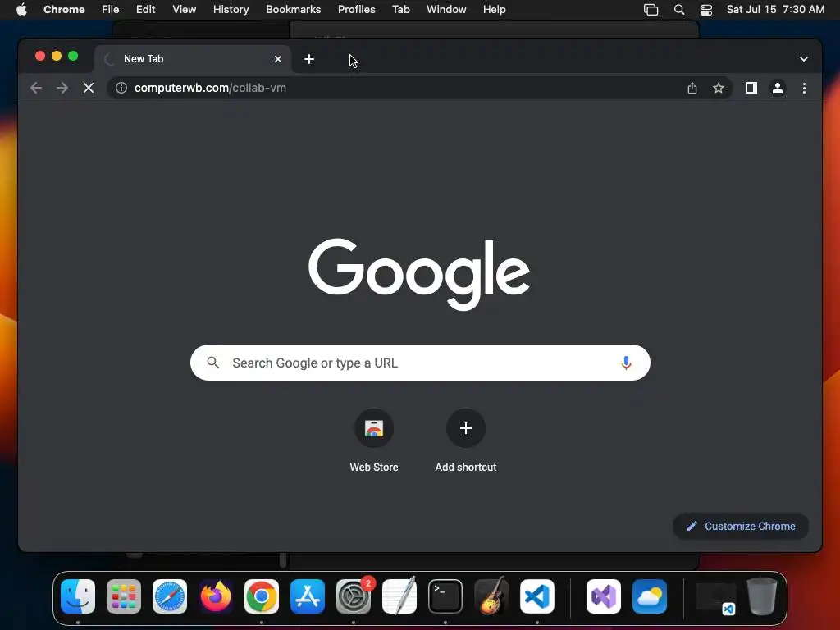
Task: Open minimized VS Code window in Dock
Action: [x=716, y=598]
